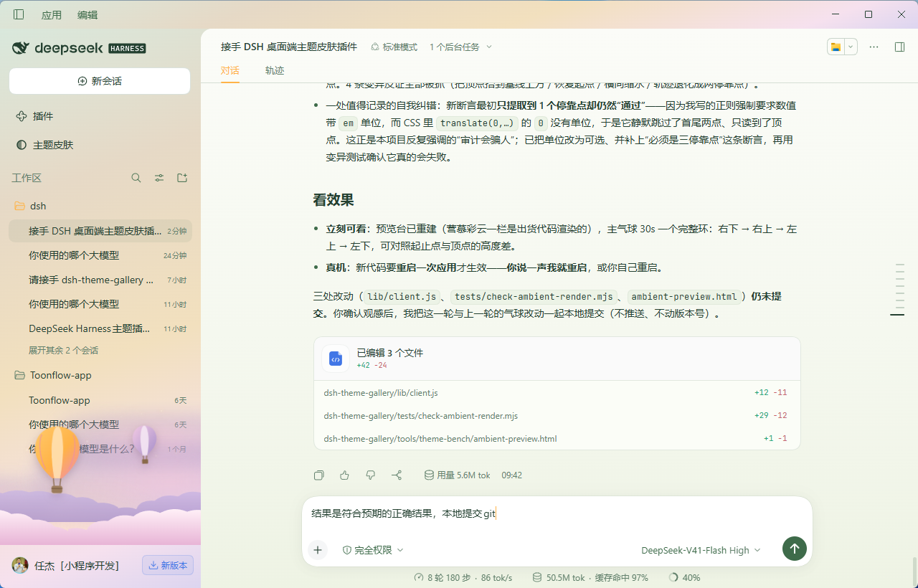The image size is (918, 588).
Task: Click the user avatar for 任杰
Action: (x=20, y=565)
